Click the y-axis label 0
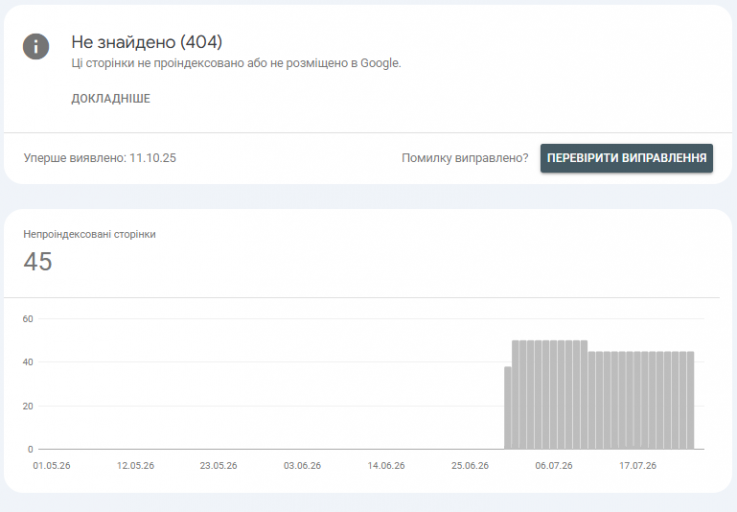This screenshot has height=512, width=737. point(30,449)
